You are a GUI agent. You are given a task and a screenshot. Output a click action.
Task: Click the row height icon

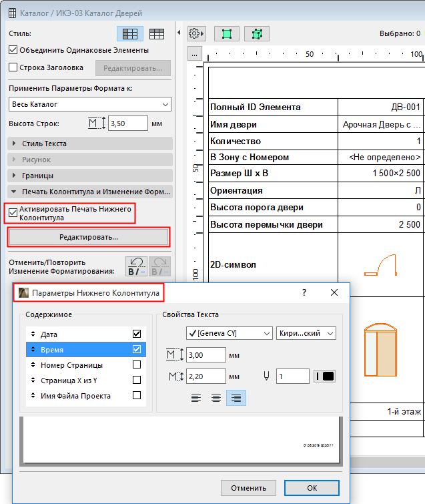click(x=97, y=123)
